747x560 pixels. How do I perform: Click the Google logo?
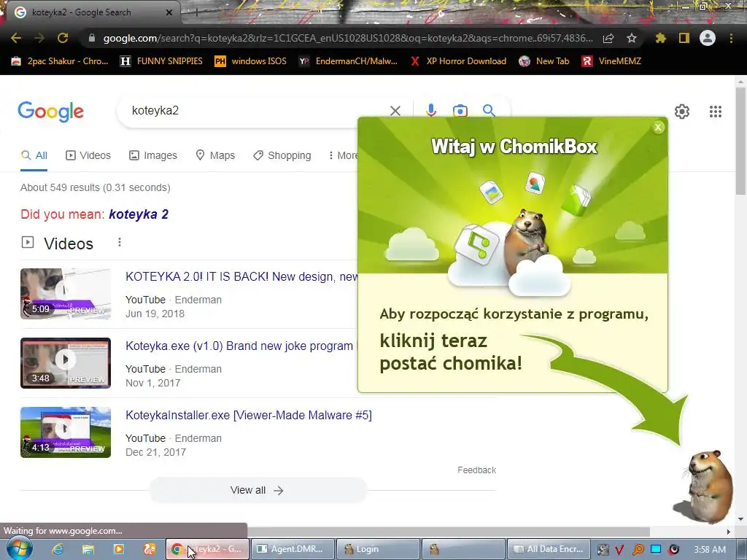(50, 112)
